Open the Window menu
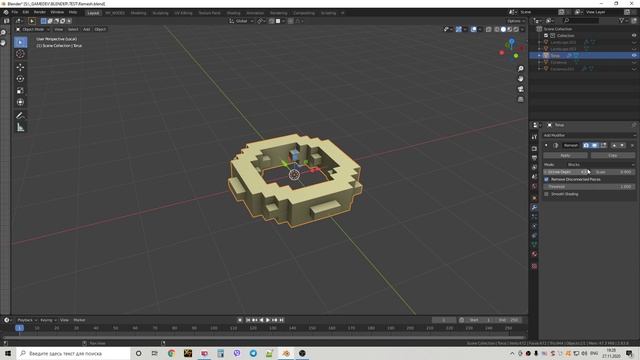The image size is (640, 360). [57, 12]
